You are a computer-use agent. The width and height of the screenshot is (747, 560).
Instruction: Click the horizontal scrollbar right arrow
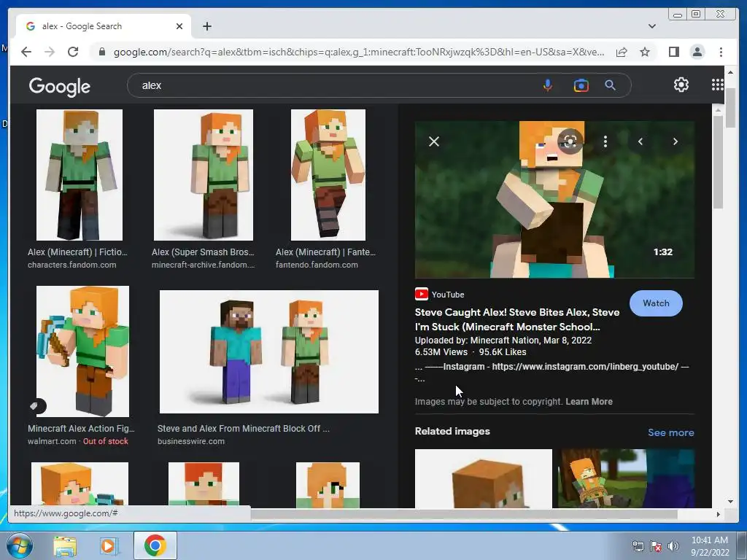718,514
